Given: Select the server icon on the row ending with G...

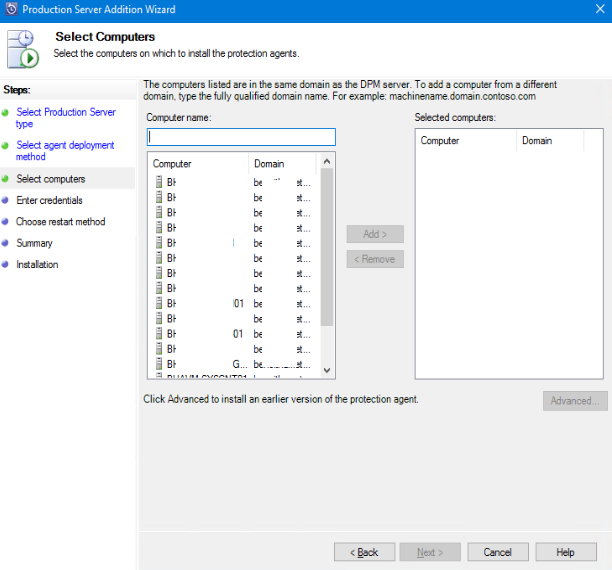Looking at the screenshot, I should (x=158, y=363).
